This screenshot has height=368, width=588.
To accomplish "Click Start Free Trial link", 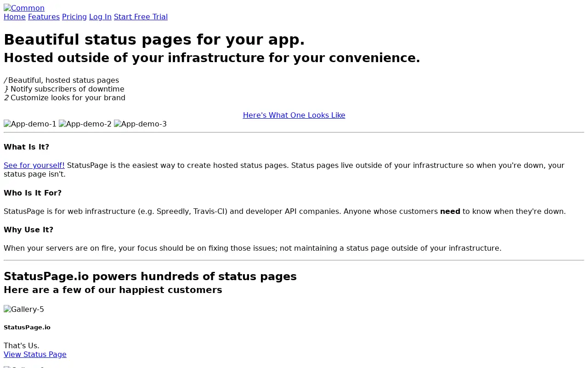I will click(141, 17).
